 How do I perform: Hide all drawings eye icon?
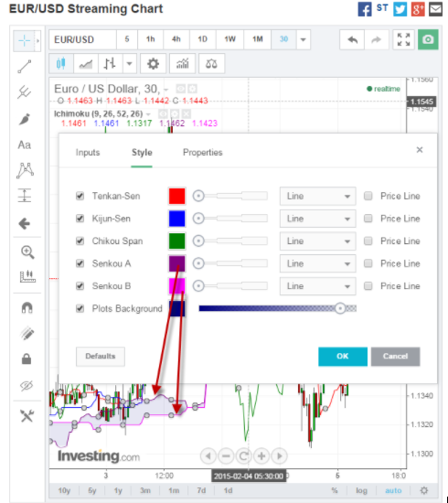coord(27,385)
